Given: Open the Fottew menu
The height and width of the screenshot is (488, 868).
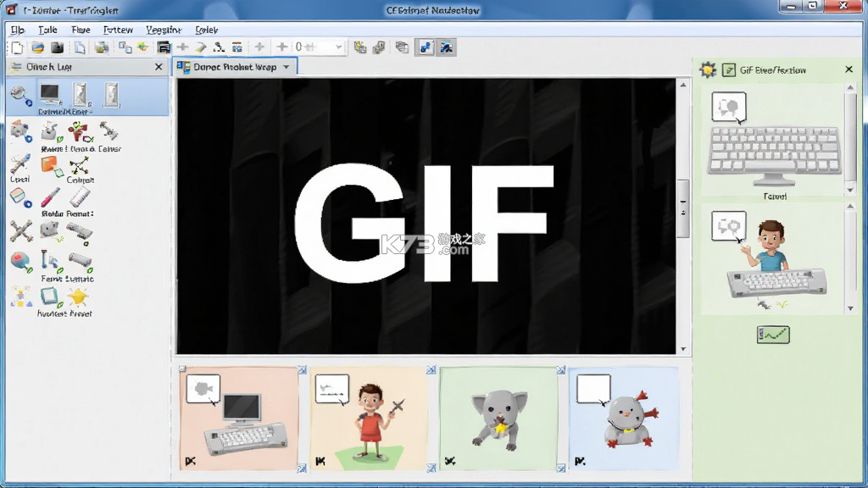Looking at the screenshot, I should [118, 30].
